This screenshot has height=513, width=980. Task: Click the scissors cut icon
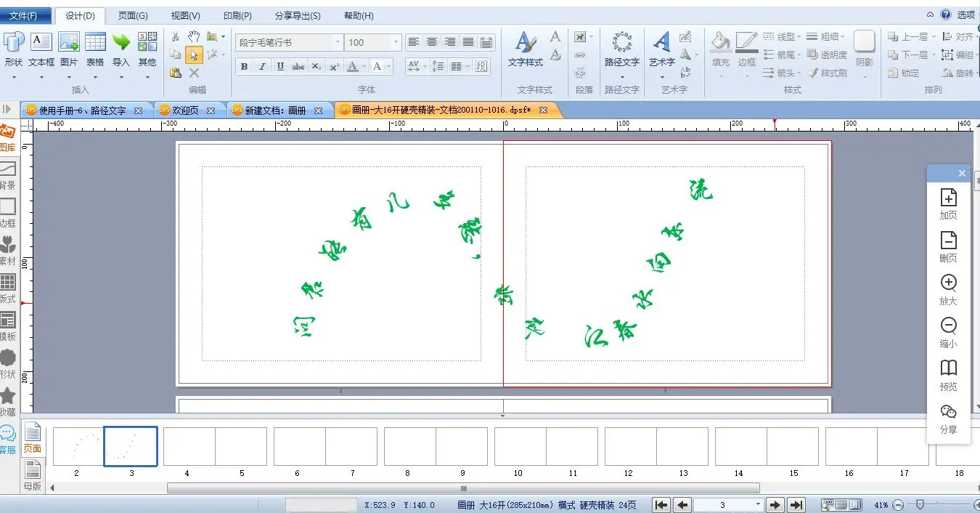tap(175, 36)
